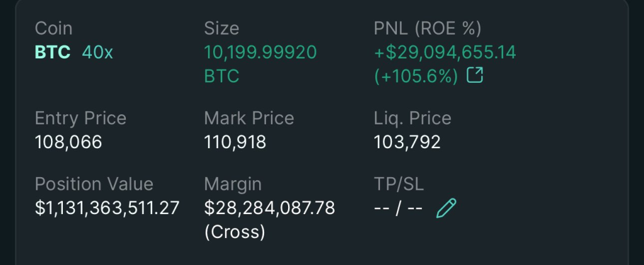Click the BTC coin name link
The width and height of the screenshot is (644, 265).
pyautogui.click(x=53, y=53)
